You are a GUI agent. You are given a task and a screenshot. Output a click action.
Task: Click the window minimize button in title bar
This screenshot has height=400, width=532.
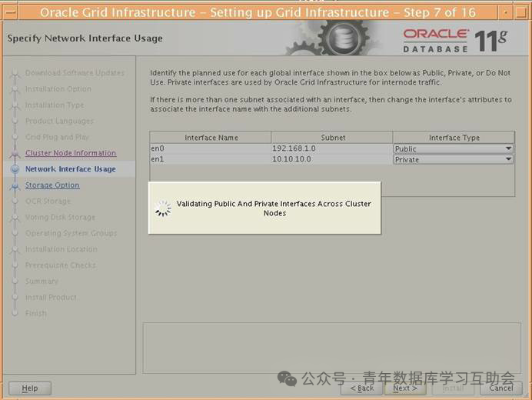(506, 12)
